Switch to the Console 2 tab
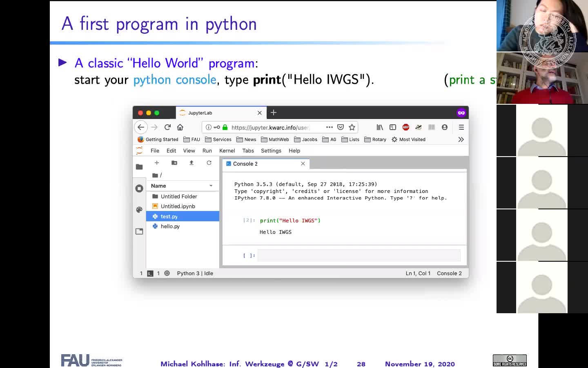This screenshot has height=368, width=588. tap(245, 164)
